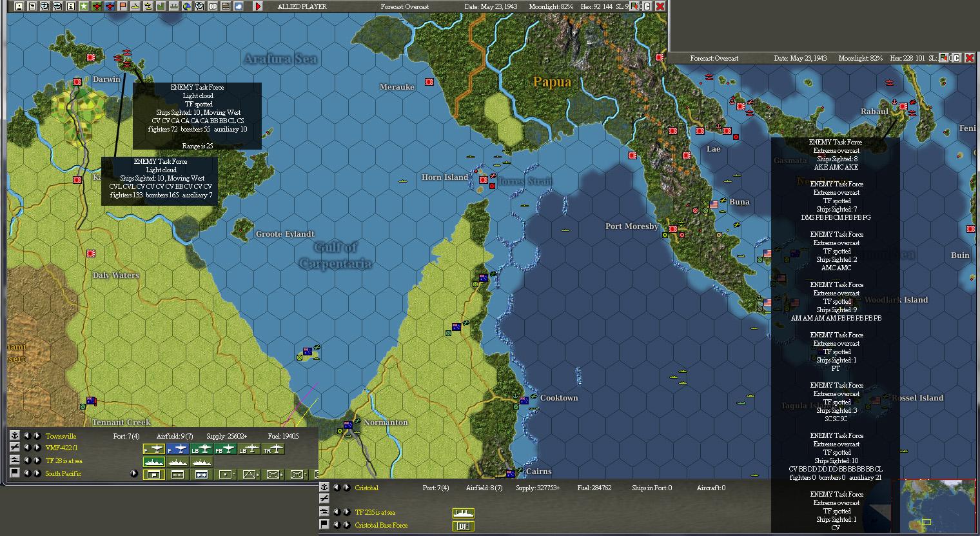Select the yellow-outlined task force icon in the TF 28 row
This screenshot has height=536, width=980.
[153, 462]
